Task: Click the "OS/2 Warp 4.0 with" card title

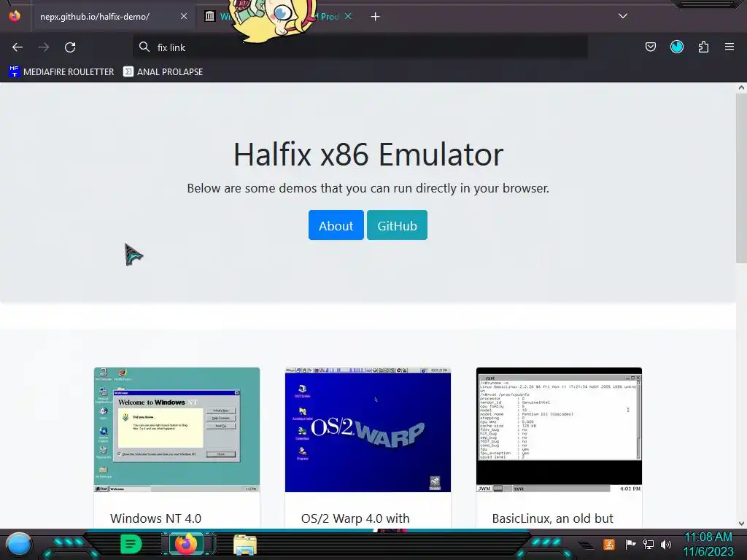Action: [x=355, y=518]
